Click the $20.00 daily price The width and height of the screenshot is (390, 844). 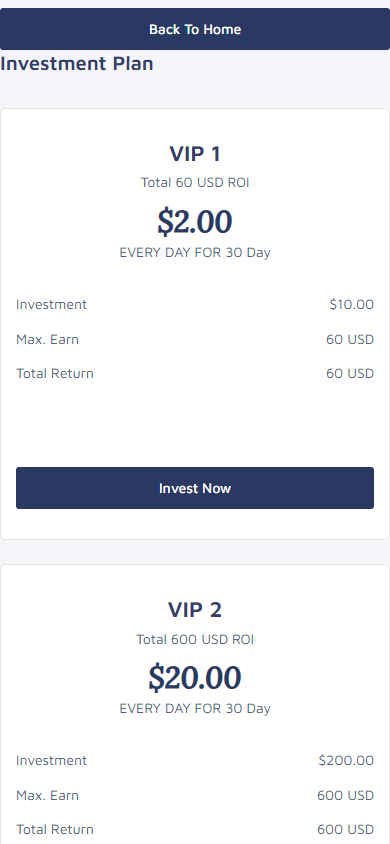[x=195, y=677]
